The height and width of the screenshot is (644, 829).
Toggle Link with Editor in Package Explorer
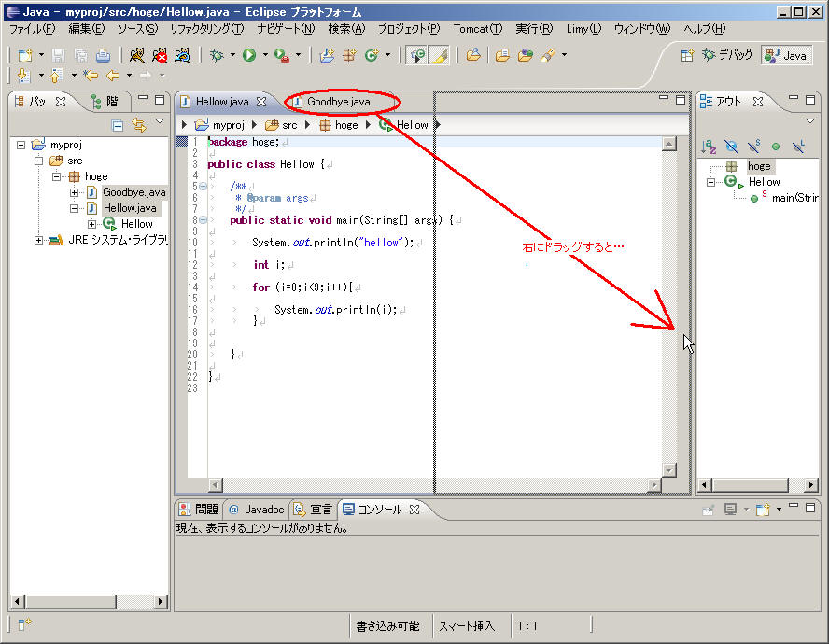tap(139, 124)
